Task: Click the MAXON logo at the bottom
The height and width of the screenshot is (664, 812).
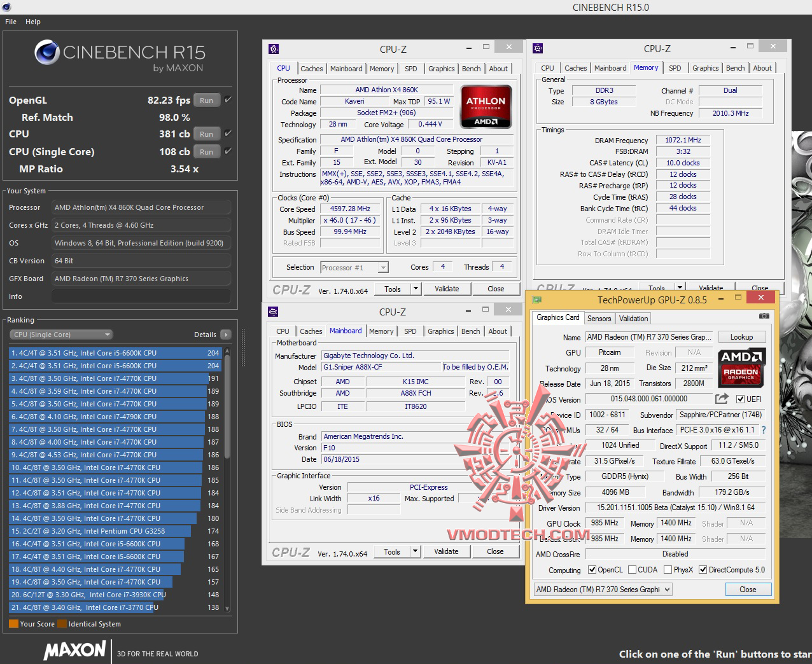Action: point(75,650)
